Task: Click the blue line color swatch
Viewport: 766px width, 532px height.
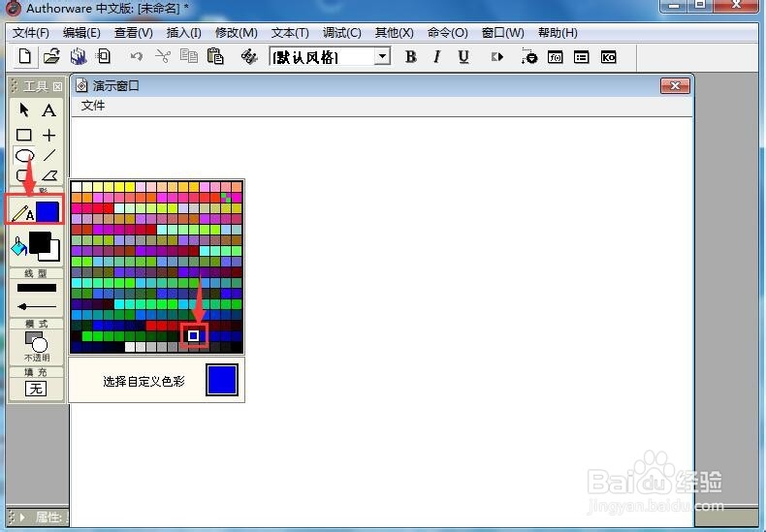Action: click(48, 212)
